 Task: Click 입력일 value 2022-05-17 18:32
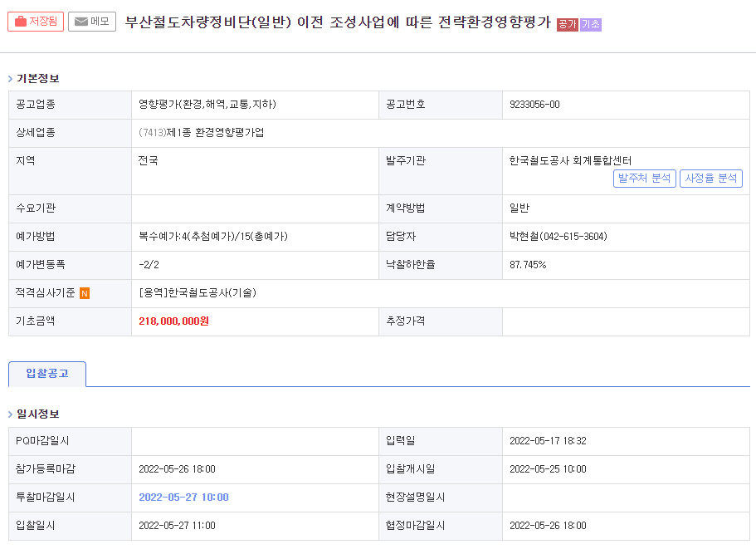(549, 441)
